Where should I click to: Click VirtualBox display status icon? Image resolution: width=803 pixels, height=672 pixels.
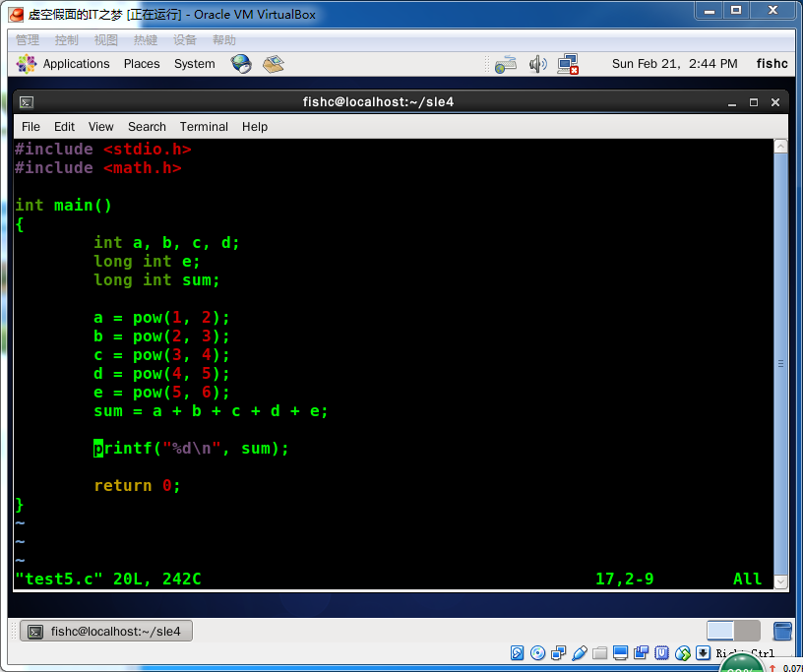point(620,653)
